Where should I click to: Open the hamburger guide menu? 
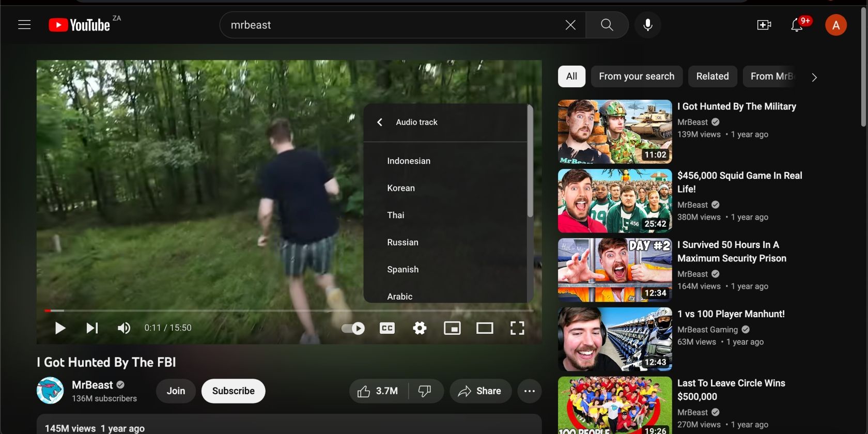pos(24,25)
